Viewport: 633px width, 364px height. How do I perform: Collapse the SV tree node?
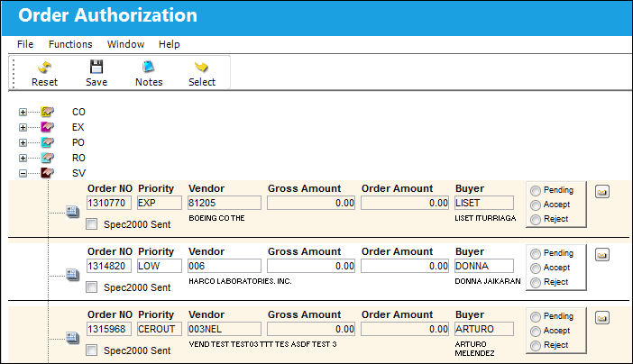tap(23, 173)
